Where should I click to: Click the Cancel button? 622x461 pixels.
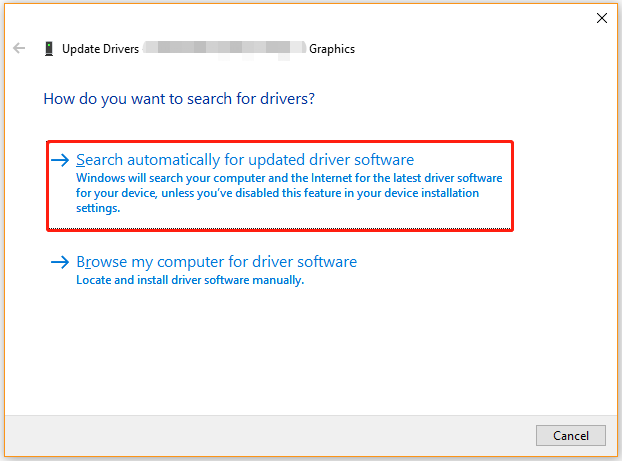570,436
